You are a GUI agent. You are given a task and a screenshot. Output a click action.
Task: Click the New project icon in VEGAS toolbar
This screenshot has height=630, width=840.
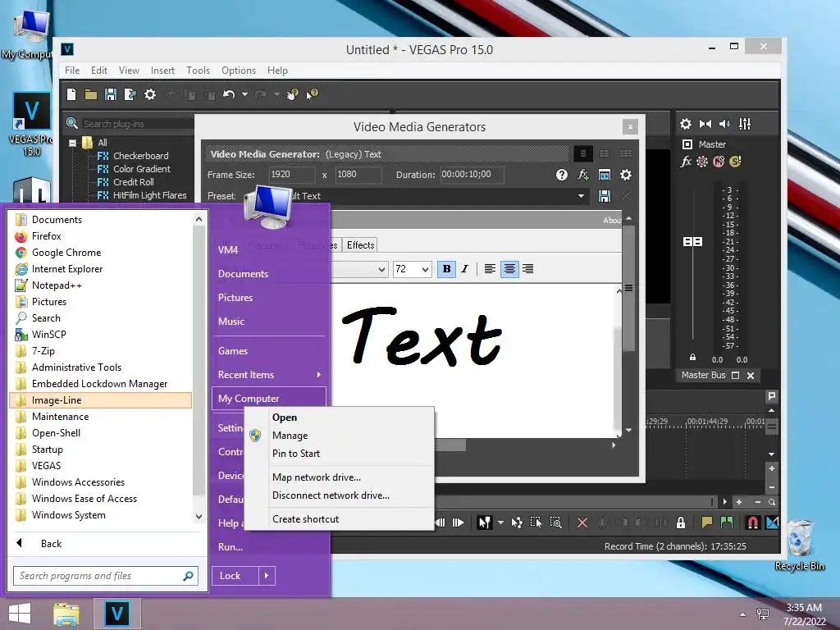click(71, 94)
